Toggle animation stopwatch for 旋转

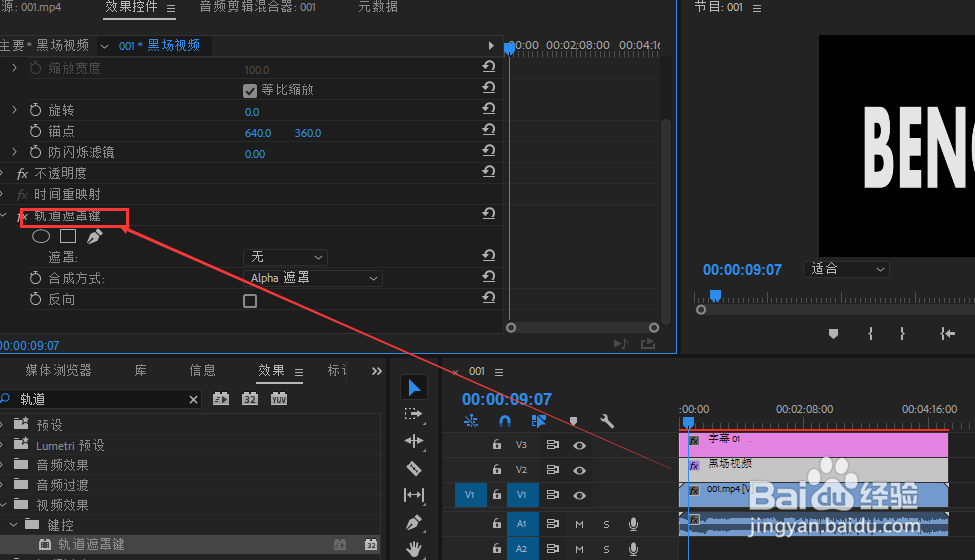35,110
